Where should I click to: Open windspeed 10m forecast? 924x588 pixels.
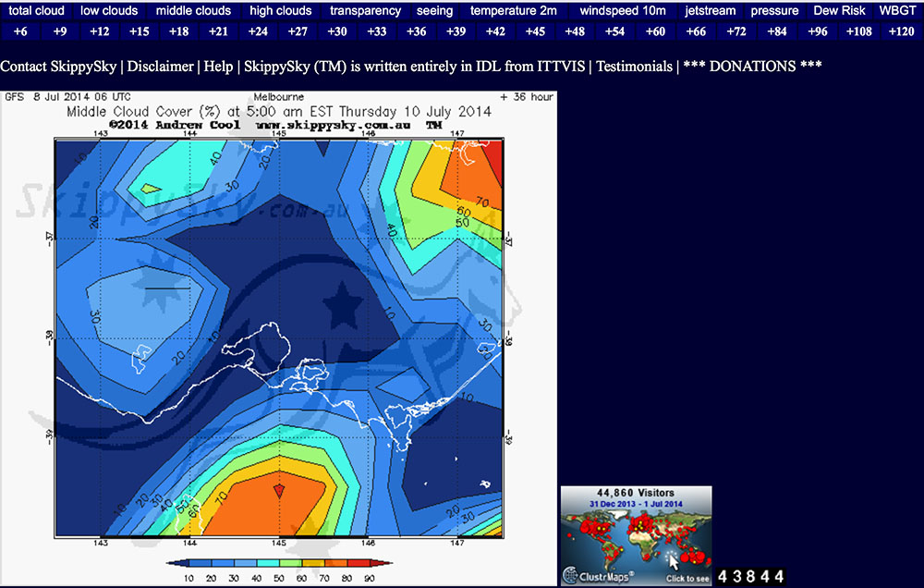[623, 10]
